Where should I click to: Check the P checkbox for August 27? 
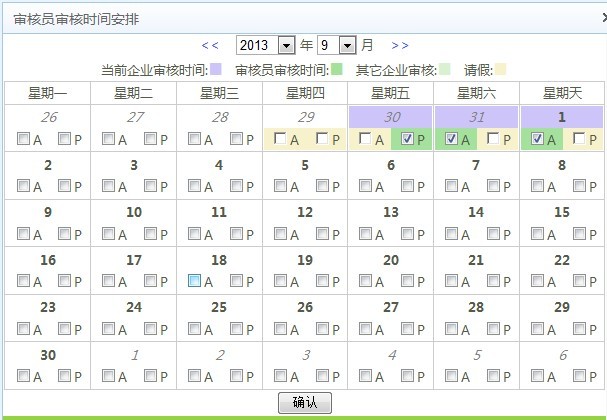pos(150,138)
